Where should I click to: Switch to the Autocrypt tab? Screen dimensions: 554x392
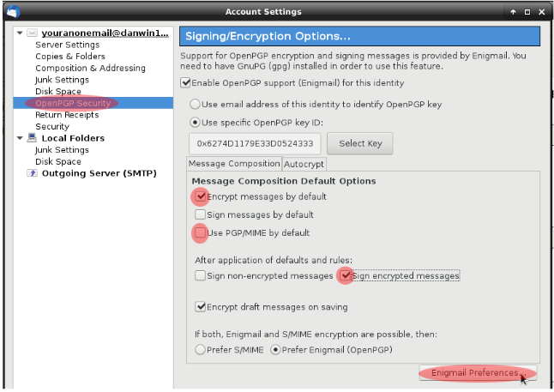304,163
